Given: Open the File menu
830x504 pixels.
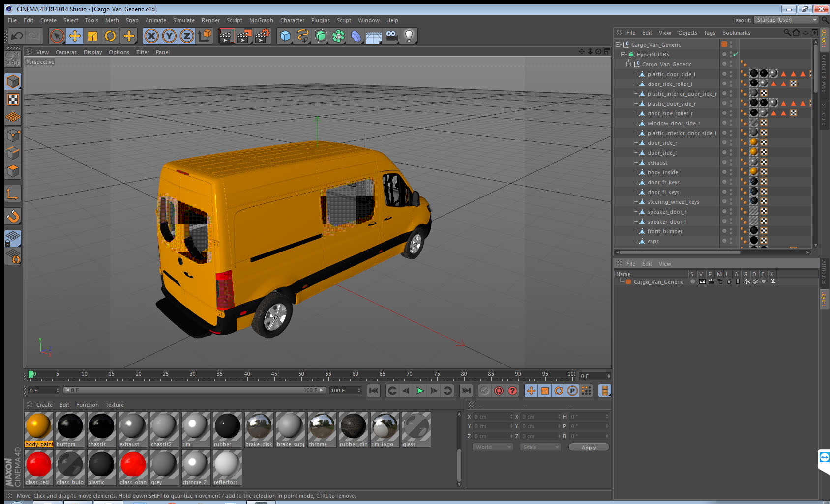Looking at the screenshot, I should (x=12, y=20).
